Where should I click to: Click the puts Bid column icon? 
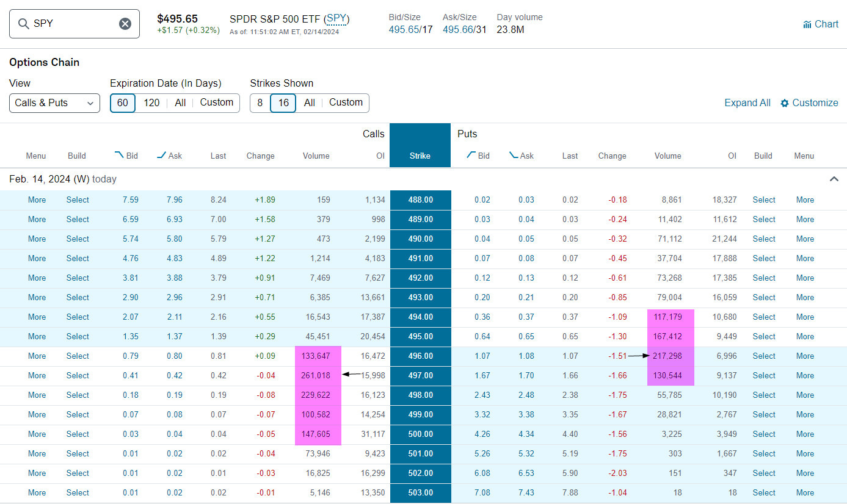[471, 156]
